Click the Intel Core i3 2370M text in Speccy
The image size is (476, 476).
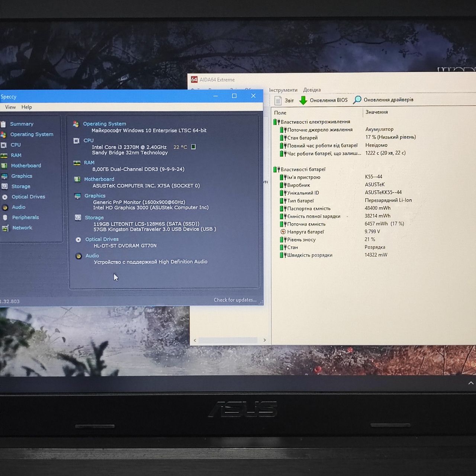129,147
